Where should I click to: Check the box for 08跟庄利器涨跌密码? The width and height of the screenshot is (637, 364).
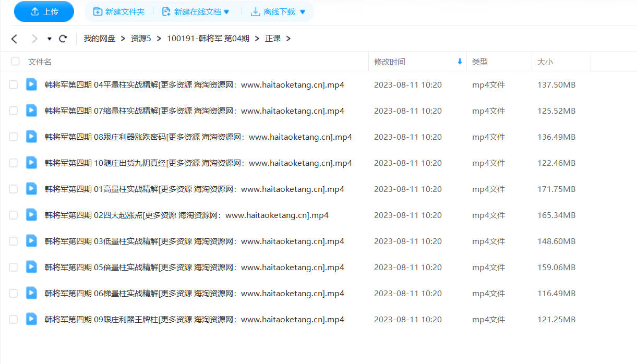[x=13, y=137]
